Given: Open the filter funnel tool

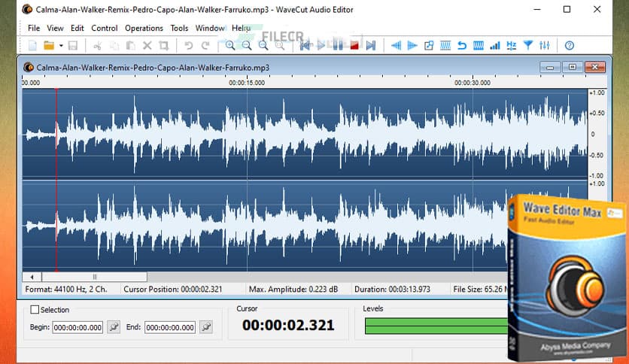Looking at the screenshot, I should coord(528,45).
